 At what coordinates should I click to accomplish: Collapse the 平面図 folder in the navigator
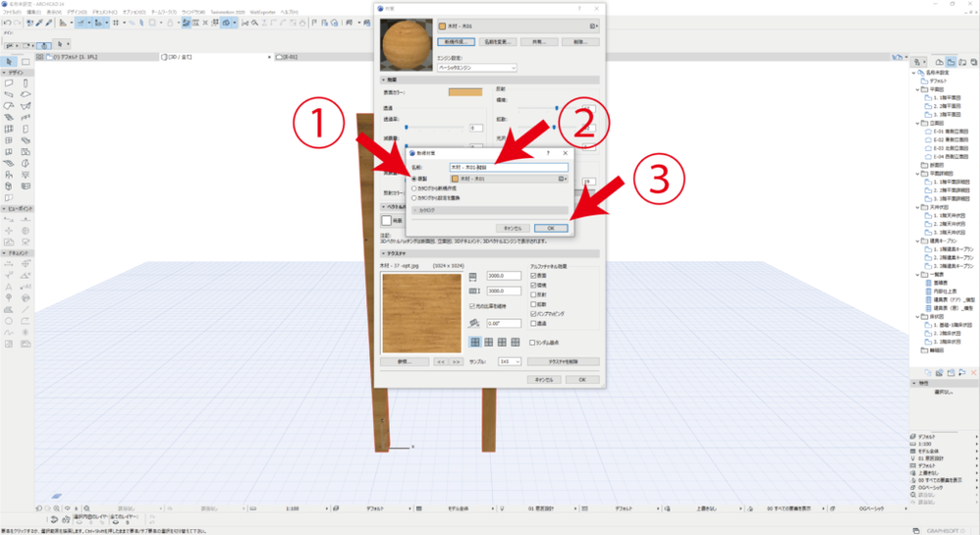tap(917, 89)
